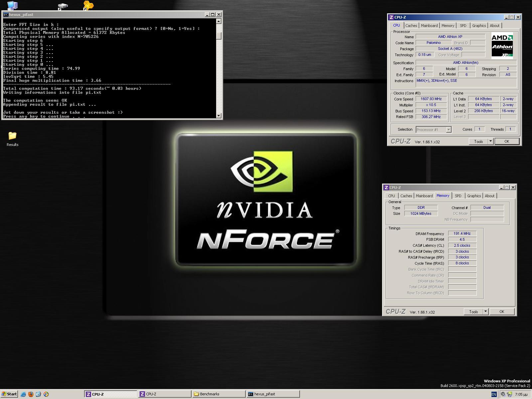Launch Windows Media Player from quick launch
Image resolution: width=532 pixels, height=399 pixels.
[46, 394]
